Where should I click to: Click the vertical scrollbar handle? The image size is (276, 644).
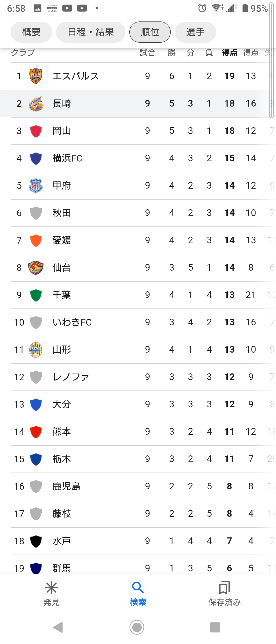(x=271, y=60)
